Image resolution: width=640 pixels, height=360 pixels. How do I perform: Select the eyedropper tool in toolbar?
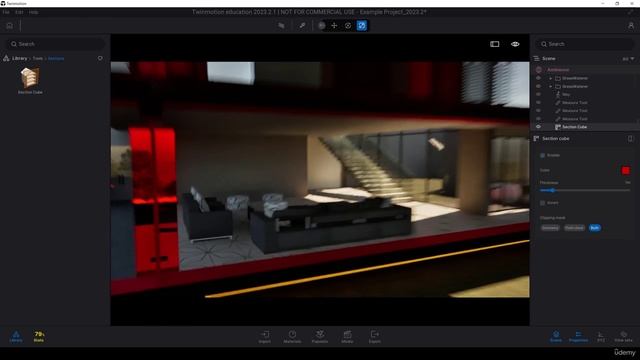click(302, 26)
